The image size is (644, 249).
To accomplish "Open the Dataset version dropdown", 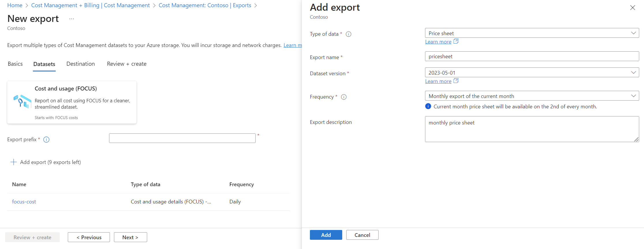I will 531,73.
